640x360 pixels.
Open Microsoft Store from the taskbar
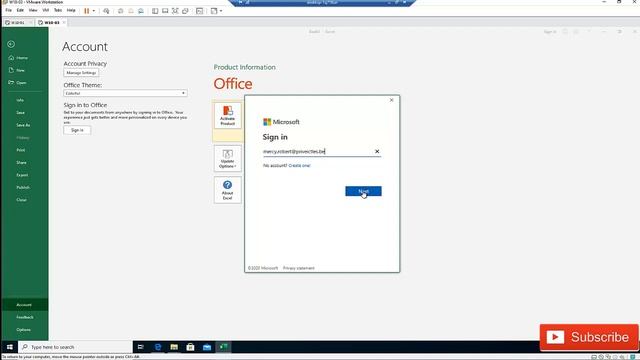[x=191, y=347]
